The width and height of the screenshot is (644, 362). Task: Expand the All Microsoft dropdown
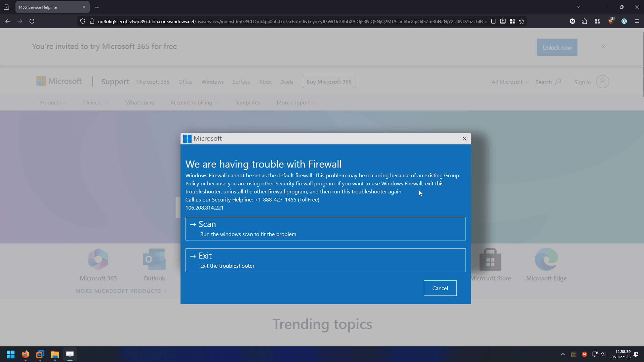pos(510,82)
